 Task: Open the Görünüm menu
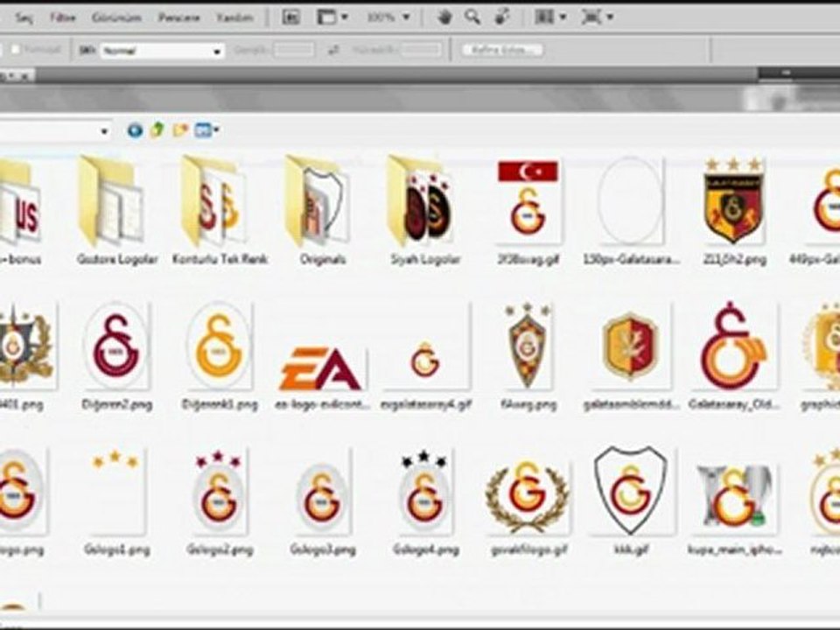(116, 18)
